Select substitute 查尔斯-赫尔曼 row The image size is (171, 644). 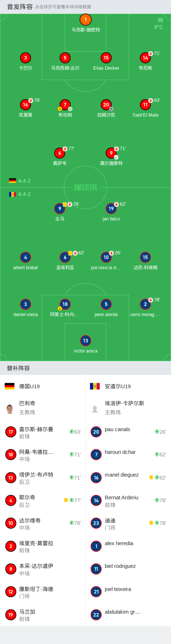click(x=42, y=432)
